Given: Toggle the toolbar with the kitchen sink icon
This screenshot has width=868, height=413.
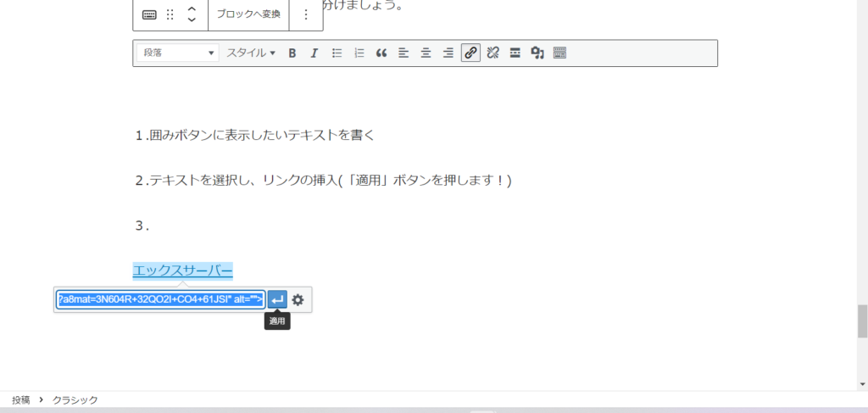Looking at the screenshot, I should point(559,53).
